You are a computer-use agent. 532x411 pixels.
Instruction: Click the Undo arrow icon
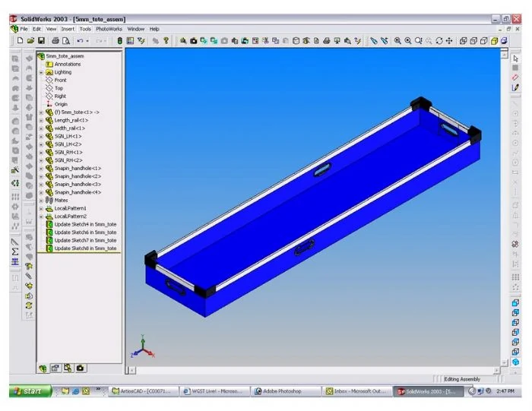(80, 41)
